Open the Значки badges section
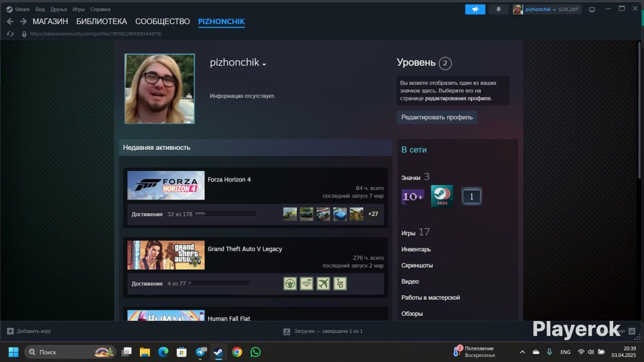The height and width of the screenshot is (362, 644). (416, 177)
